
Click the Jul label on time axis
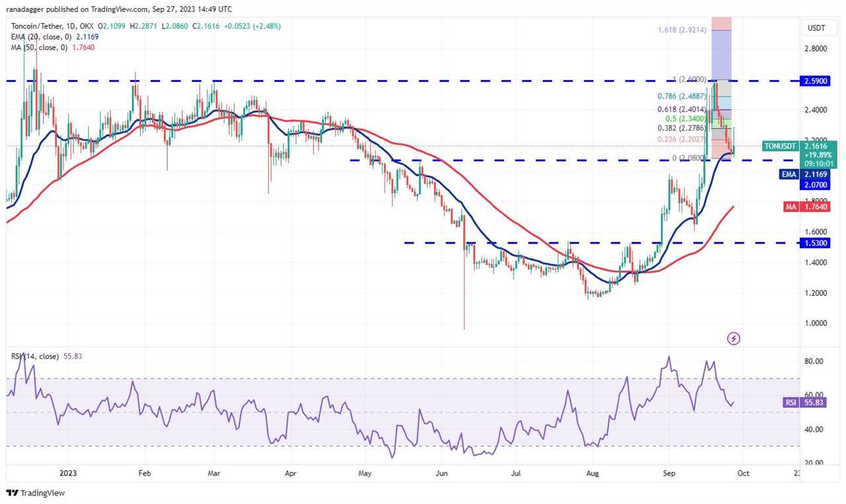click(x=518, y=474)
